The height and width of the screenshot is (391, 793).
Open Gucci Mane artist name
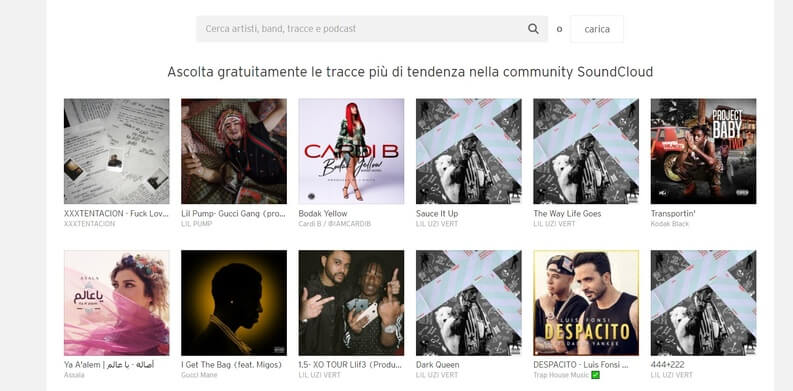pos(199,375)
